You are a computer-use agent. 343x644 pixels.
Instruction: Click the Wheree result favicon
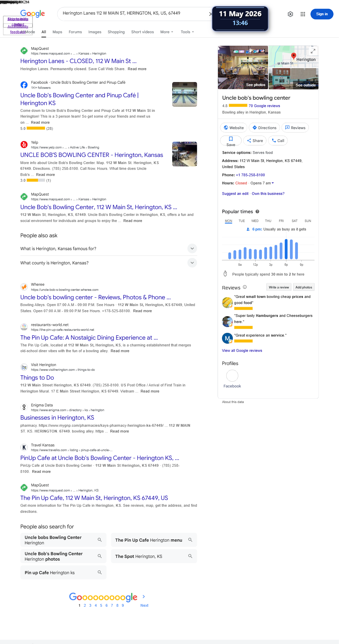[x=24, y=287]
